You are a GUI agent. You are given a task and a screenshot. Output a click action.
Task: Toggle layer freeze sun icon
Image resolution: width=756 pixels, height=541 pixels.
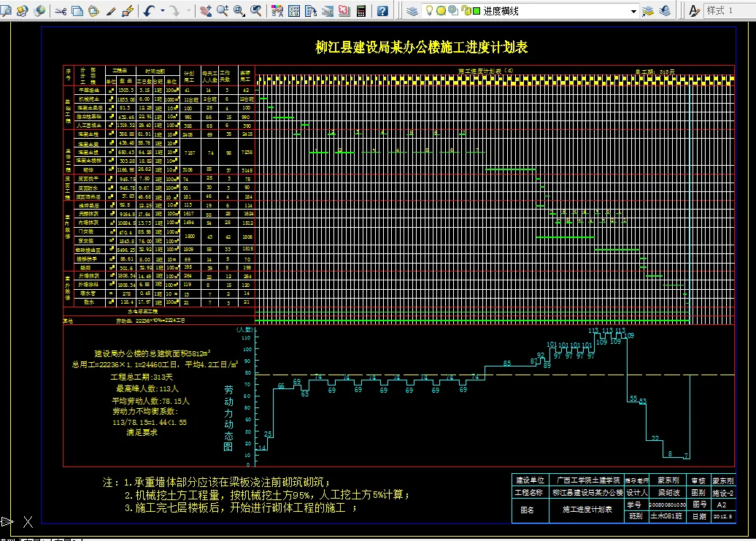[x=441, y=11]
